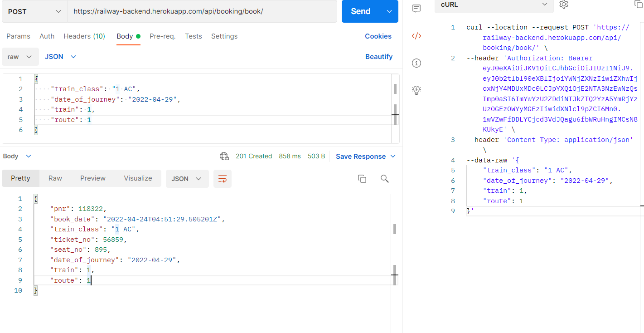
Task: Open the response Body section dropdown
Action: click(x=17, y=156)
